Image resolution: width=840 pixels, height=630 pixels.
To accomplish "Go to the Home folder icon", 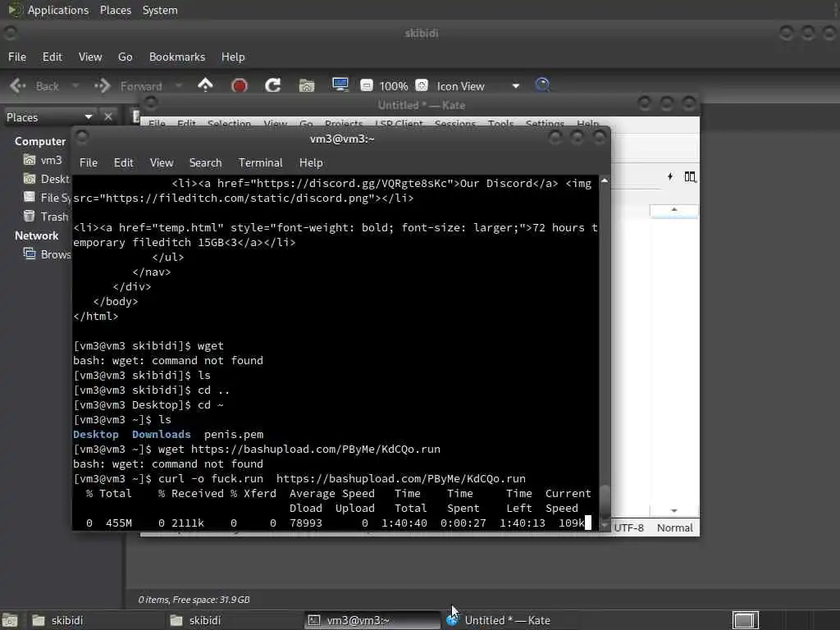I will [307, 85].
